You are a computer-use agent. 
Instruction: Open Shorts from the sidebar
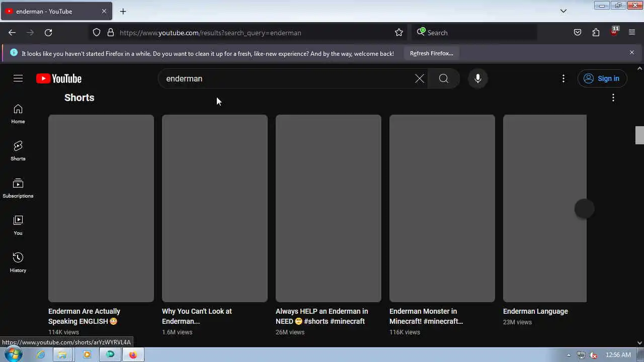[x=18, y=151]
